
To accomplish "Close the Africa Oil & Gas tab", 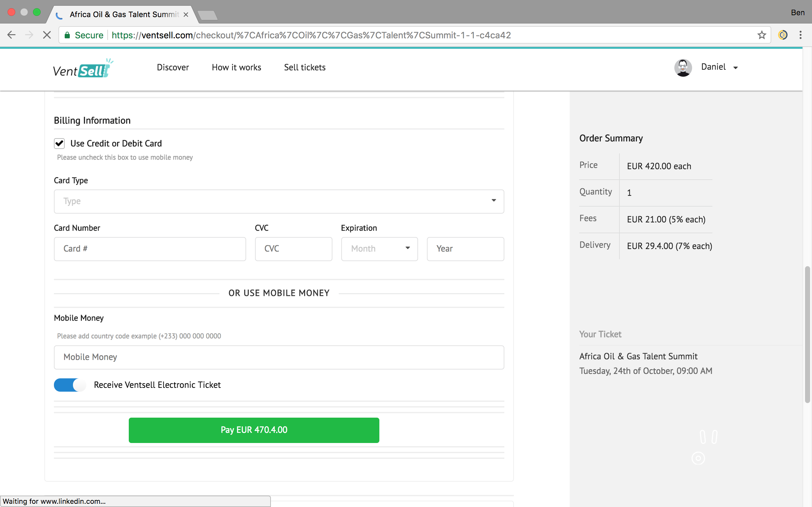I will pos(186,15).
